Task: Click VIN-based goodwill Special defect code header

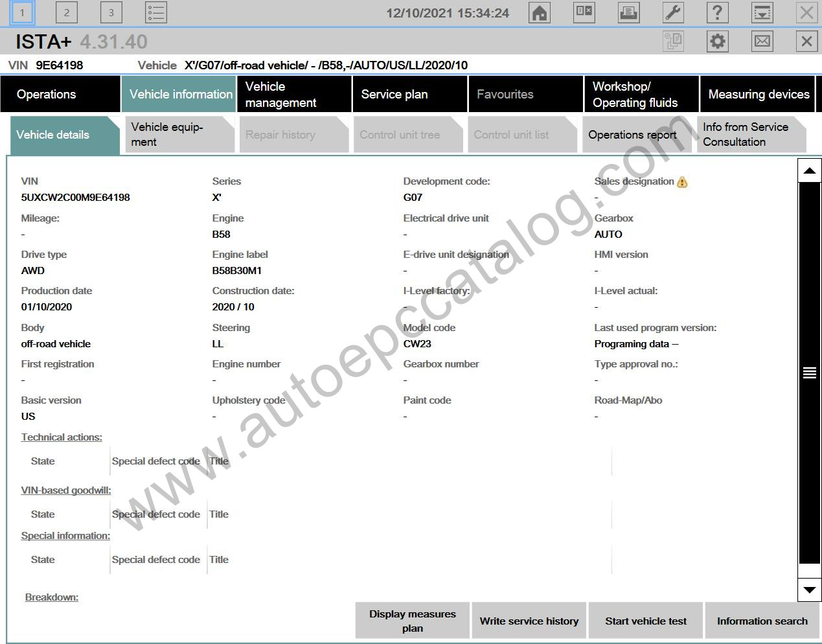Action: [155, 514]
